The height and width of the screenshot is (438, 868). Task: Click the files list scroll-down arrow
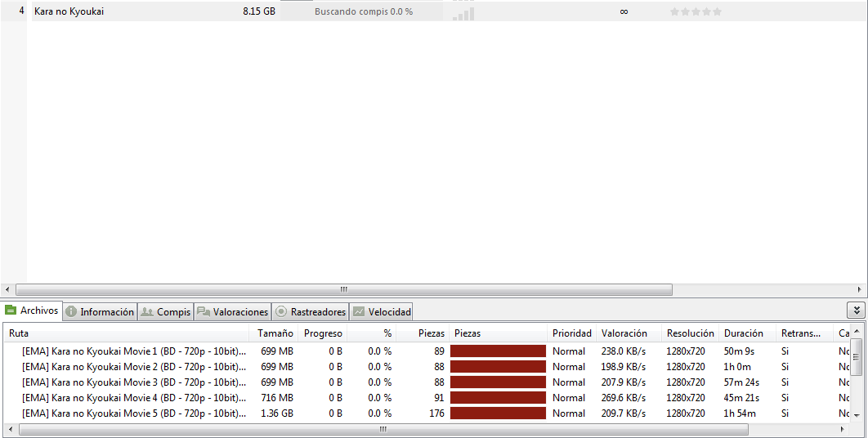pos(857,415)
